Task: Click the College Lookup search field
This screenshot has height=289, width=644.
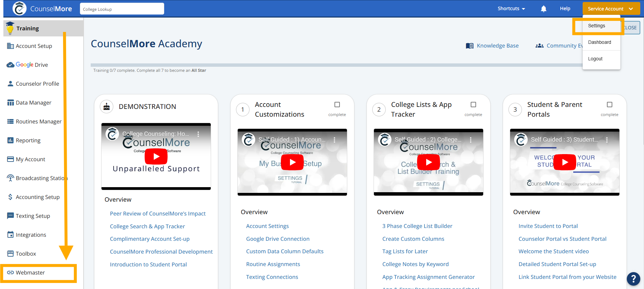Action: coord(122,9)
